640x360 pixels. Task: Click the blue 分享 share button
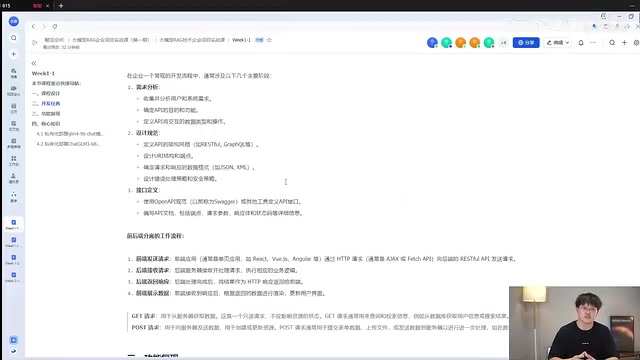pyautogui.click(x=526, y=42)
